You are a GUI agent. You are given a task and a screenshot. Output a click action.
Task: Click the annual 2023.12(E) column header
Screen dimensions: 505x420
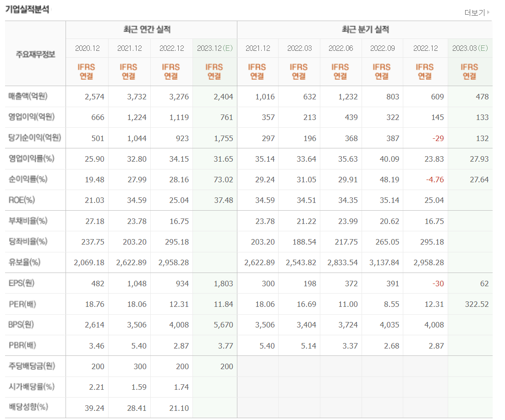click(x=215, y=48)
